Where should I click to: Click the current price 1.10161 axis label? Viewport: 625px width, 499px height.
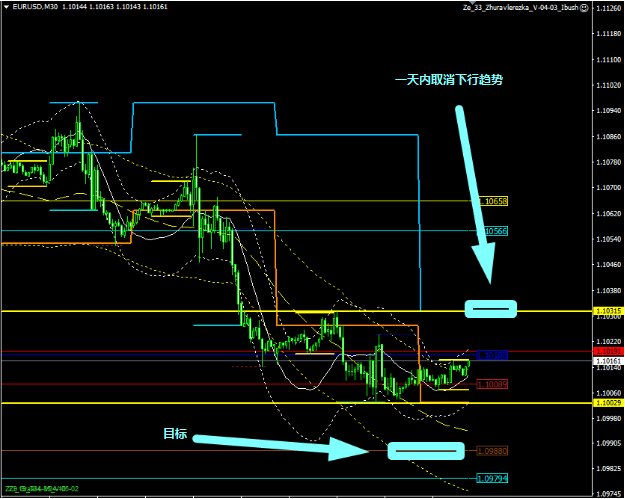click(x=607, y=360)
